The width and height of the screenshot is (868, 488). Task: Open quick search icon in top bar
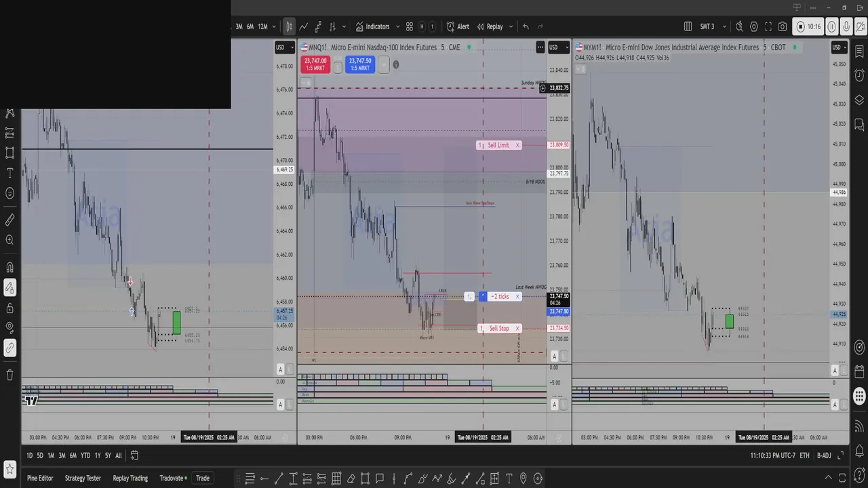pos(739,26)
